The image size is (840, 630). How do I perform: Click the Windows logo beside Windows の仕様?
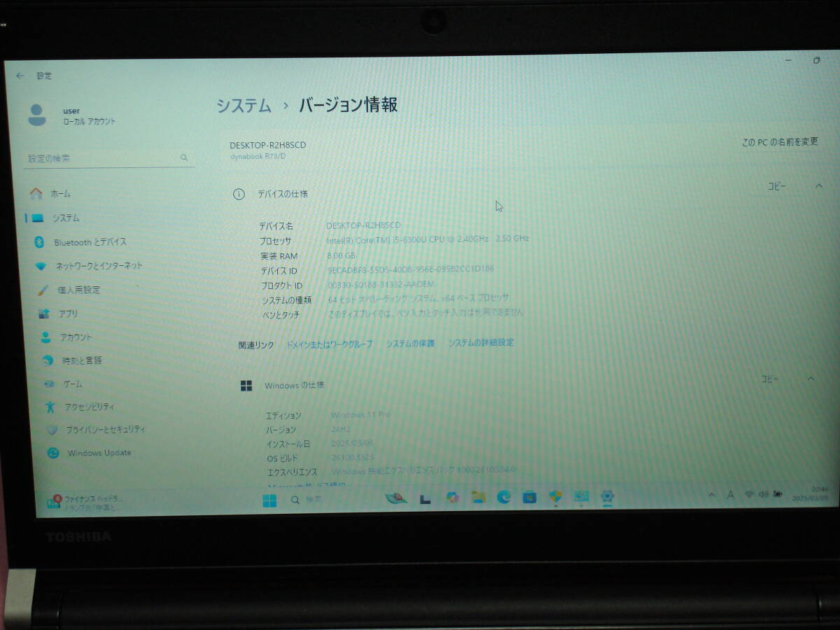[x=246, y=386]
